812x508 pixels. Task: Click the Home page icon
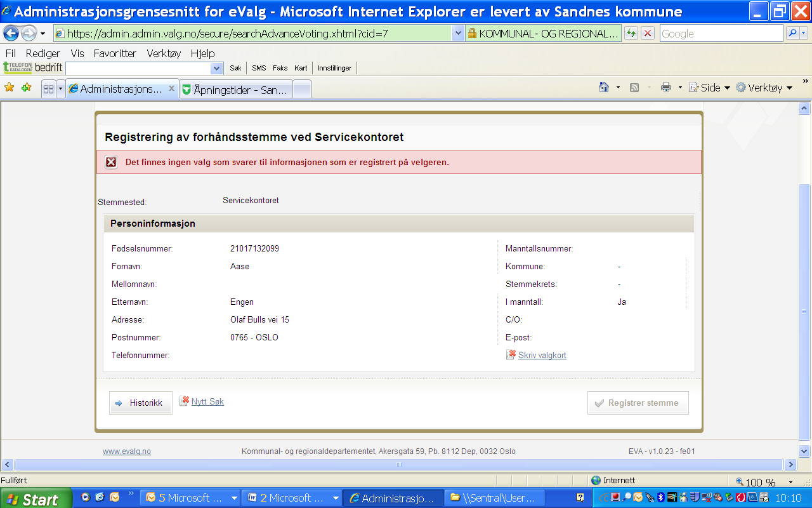(604, 88)
